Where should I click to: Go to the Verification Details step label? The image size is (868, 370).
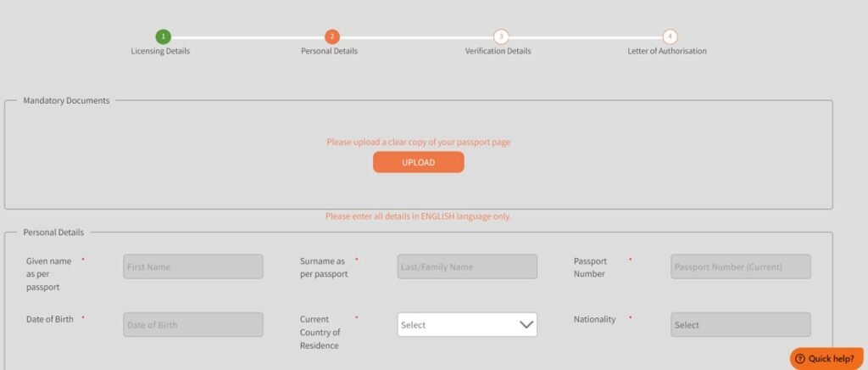click(498, 51)
